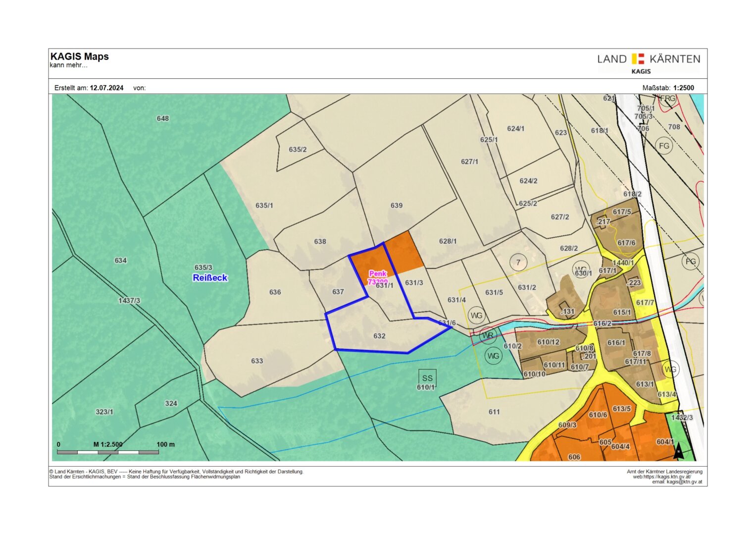The height and width of the screenshot is (535, 756).
Task: Click the WG symbol left of parcel 610/2
Action: point(493,356)
